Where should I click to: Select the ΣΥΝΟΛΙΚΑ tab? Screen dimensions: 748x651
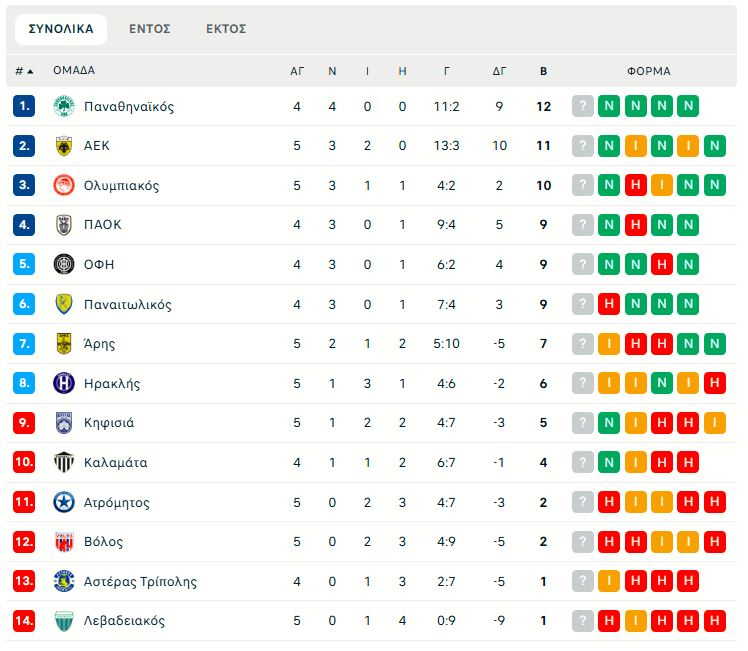(x=61, y=29)
